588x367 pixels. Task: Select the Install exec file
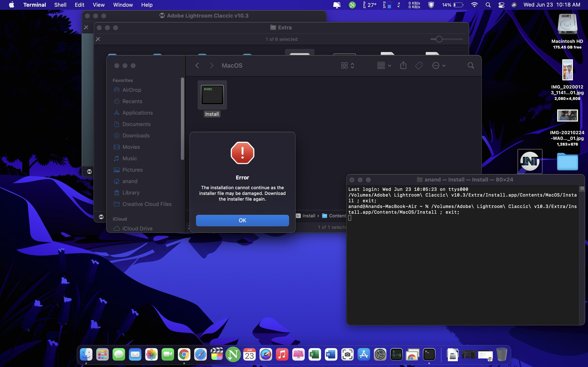(x=212, y=95)
